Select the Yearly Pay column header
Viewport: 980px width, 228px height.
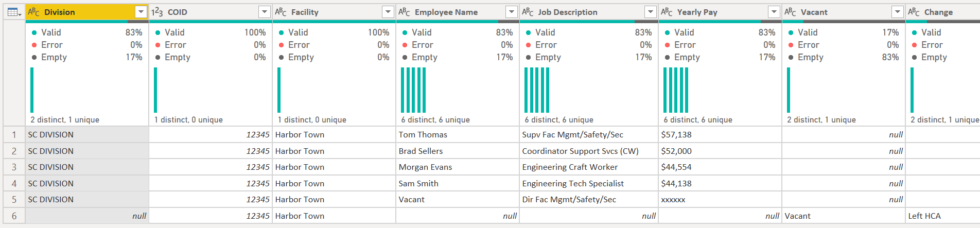click(x=720, y=12)
